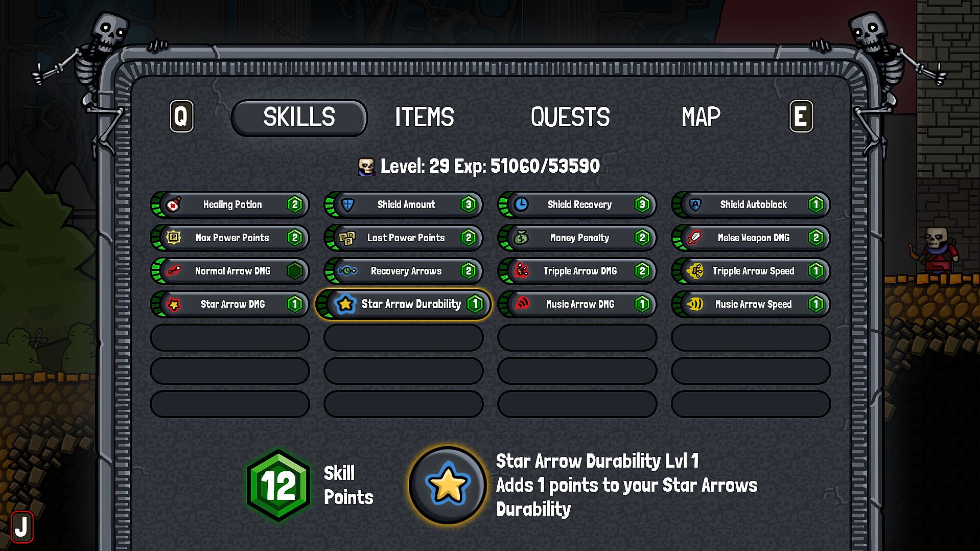Image resolution: width=980 pixels, height=551 pixels.
Task: Choose the Recovery Arrows skill row
Action: [x=404, y=271]
